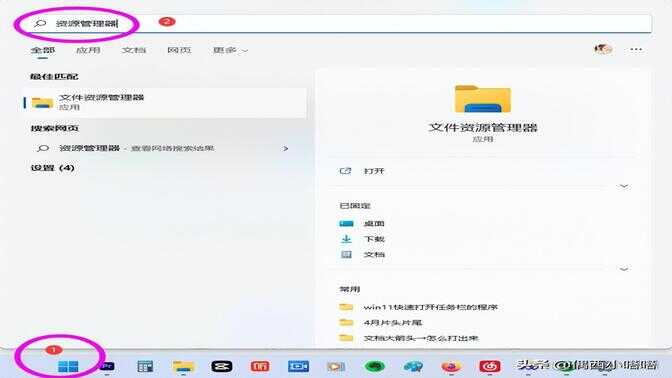Collapse the chevron below pinned folders list
672x378 pixels.
pos(624,269)
